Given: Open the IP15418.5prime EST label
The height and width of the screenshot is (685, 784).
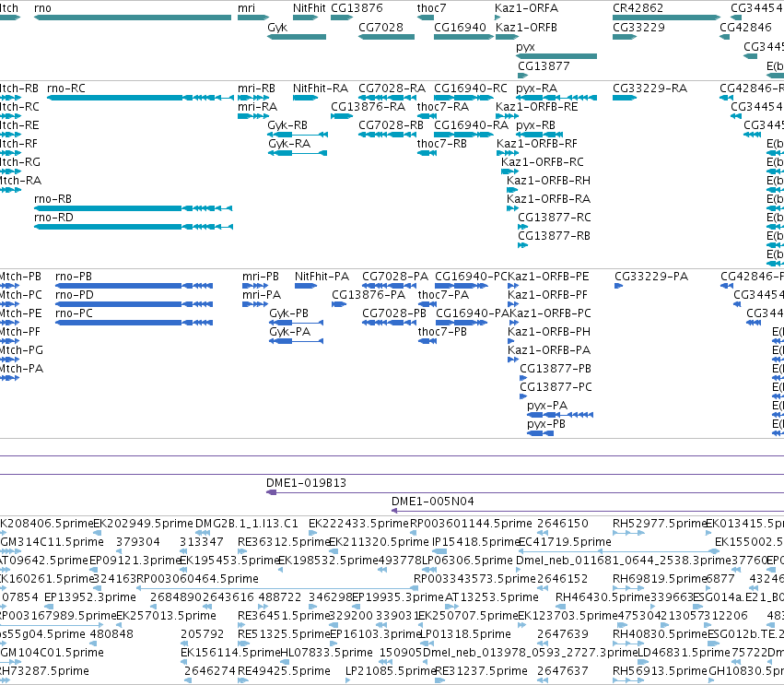Looking at the screenshot, I should pos(475,542).
